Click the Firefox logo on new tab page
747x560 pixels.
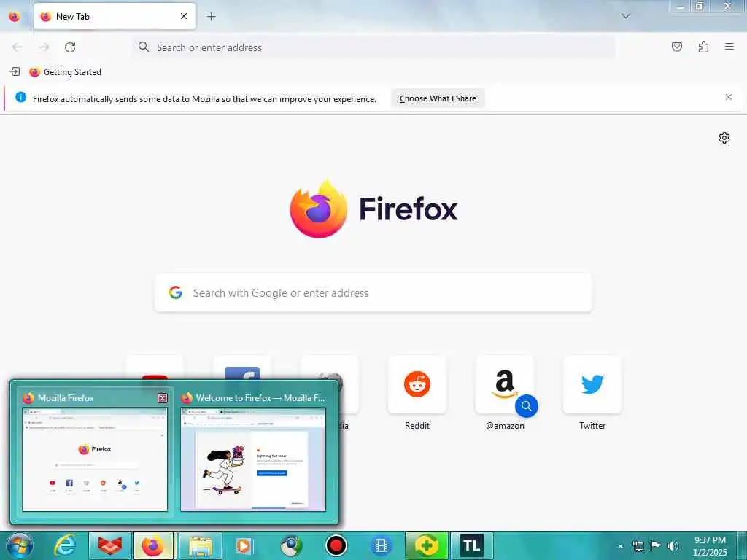click(319, 209)
